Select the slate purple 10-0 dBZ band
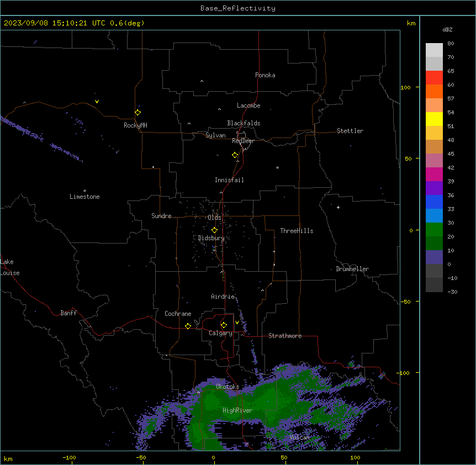476x465 pixels. click(x=434, y=257)
